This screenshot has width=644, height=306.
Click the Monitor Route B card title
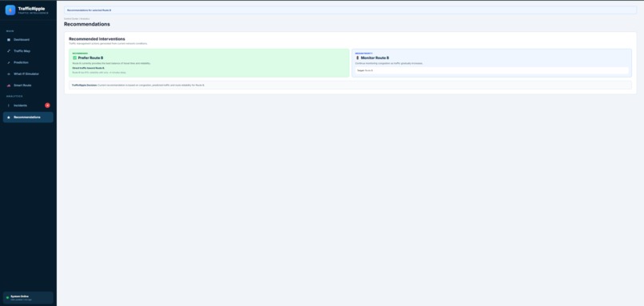click(x=375, y=58)
